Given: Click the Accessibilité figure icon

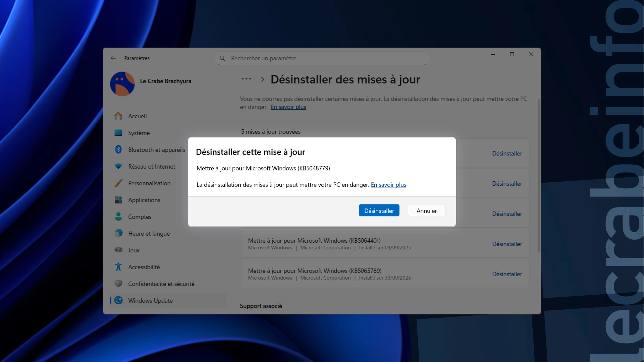Looking at the screenshot, I should coord(118,267).
